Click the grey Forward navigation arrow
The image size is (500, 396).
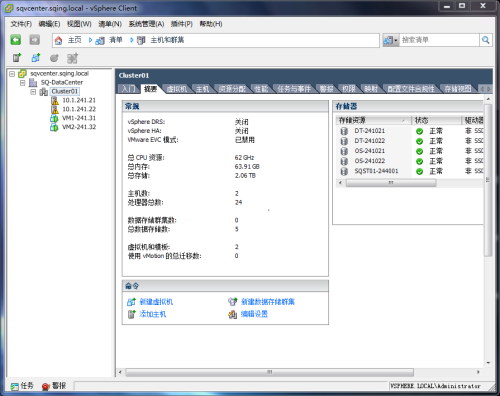34,40
